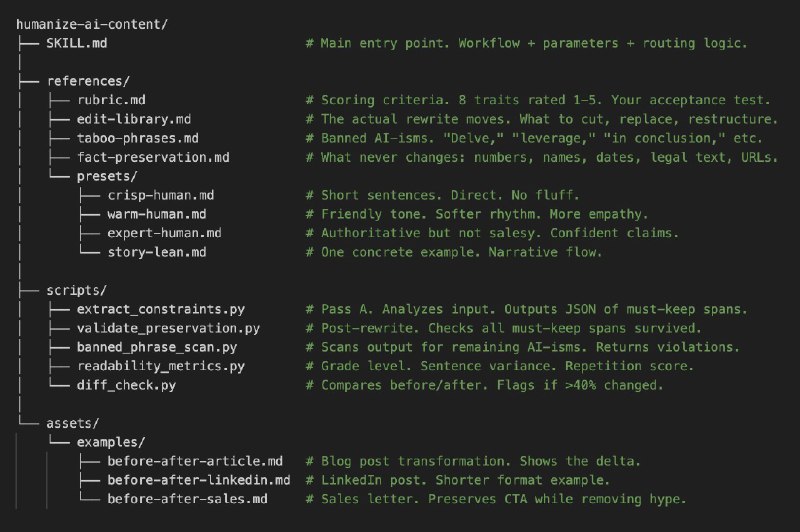
Task: Open the edit-library.md file
Action: pyautogui.click(x=134, y=119)
